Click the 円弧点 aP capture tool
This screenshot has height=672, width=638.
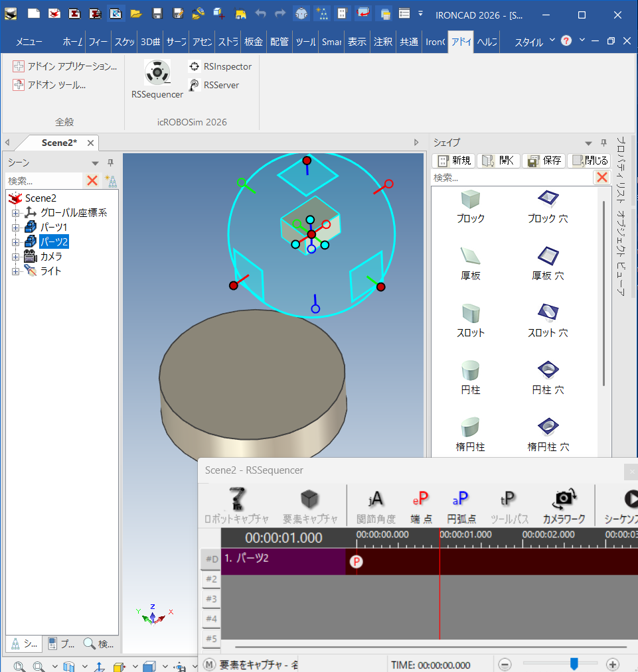pyautogui.click(x=461, y=507)
